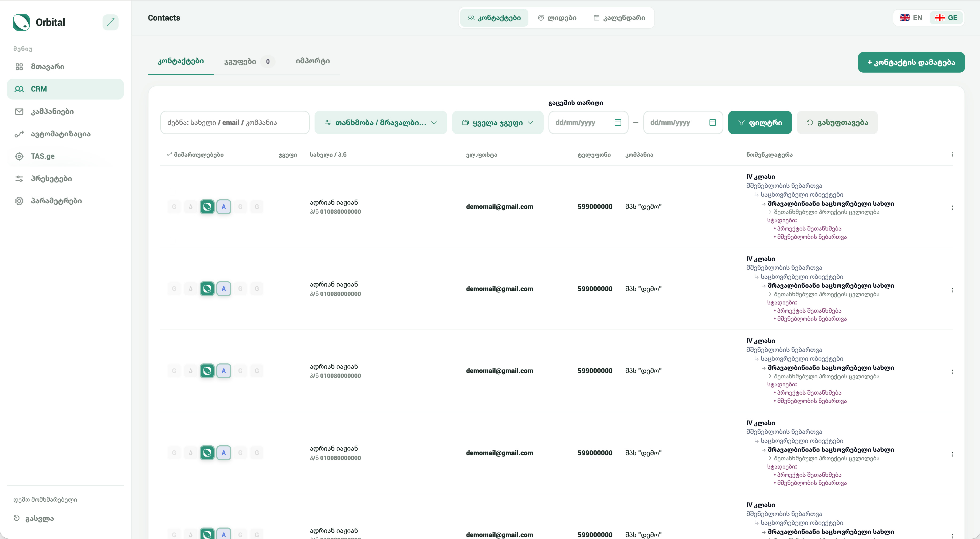Toggle the blue A badge in first contact row

(224, 207)
